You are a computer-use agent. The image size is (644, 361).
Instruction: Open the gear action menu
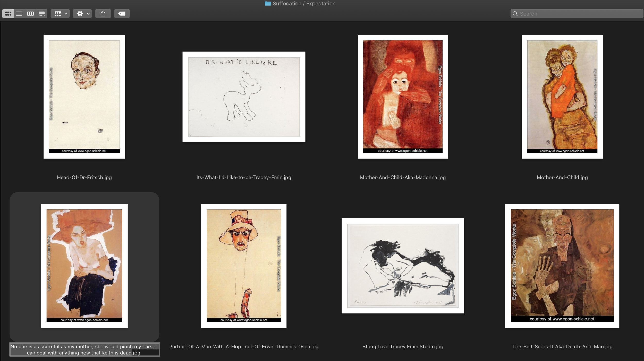click(82, 14)
